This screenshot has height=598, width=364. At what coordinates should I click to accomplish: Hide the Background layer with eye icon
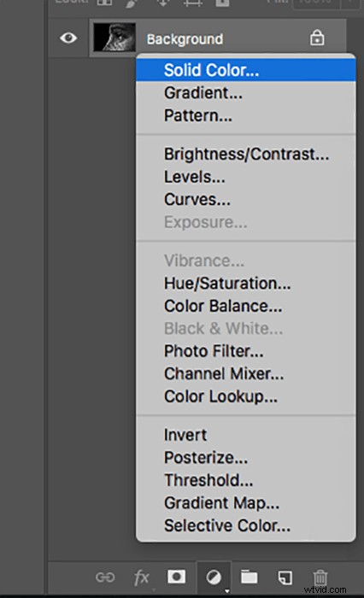[x=68, y=38]
